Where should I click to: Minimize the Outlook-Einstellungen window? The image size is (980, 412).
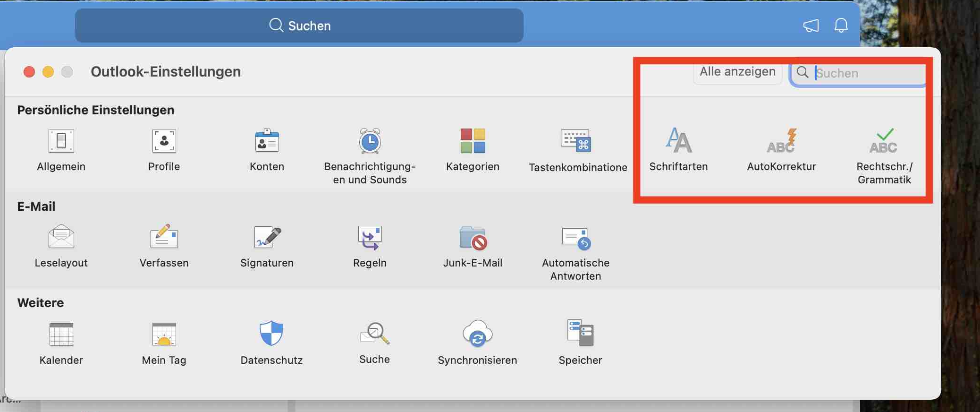48,71
